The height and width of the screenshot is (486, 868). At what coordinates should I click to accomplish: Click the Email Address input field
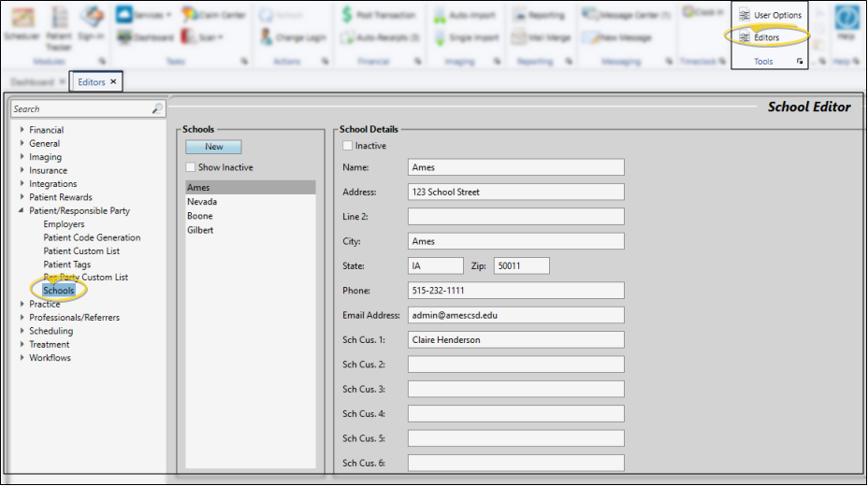click(515, 315)
